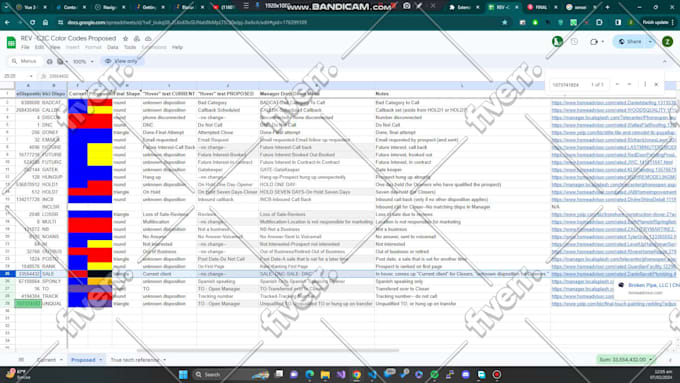The width and height of the screenshot is (680, 383).
Task: Select the SPONLY cell
Action: click(x=54, y=282)
